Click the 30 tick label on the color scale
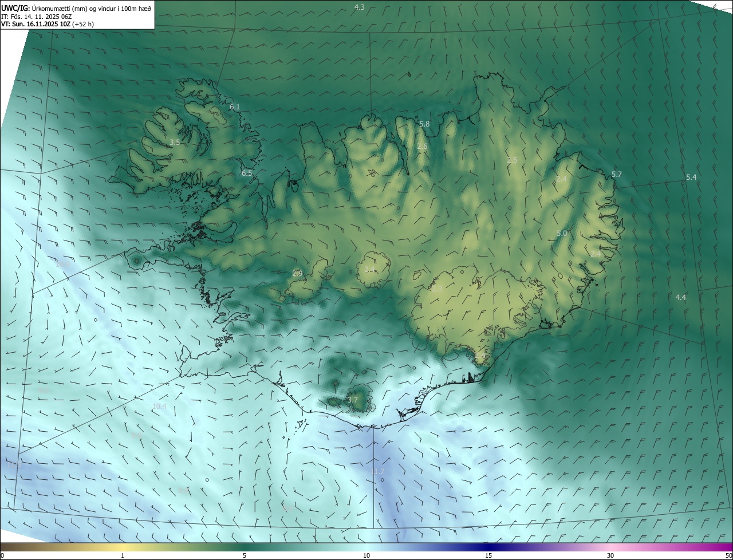733x560 pixels. 610,555
